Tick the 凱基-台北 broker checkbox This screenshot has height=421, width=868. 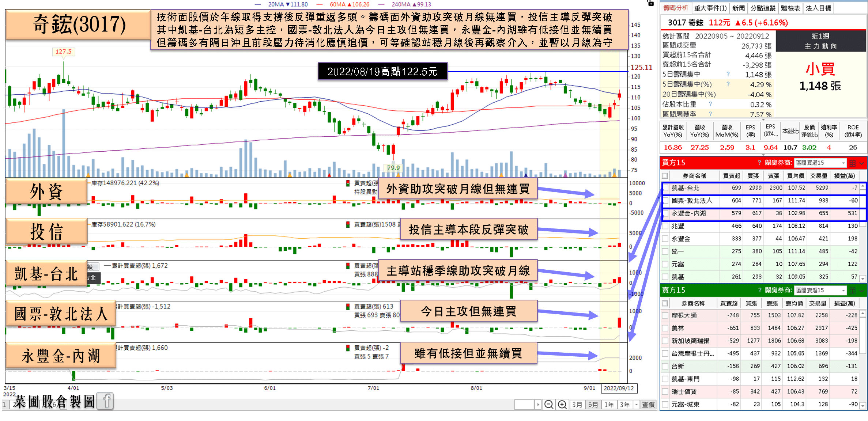click(665, 188)
